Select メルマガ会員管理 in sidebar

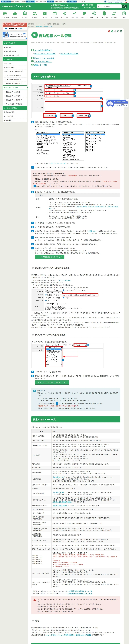click(15, 51)
